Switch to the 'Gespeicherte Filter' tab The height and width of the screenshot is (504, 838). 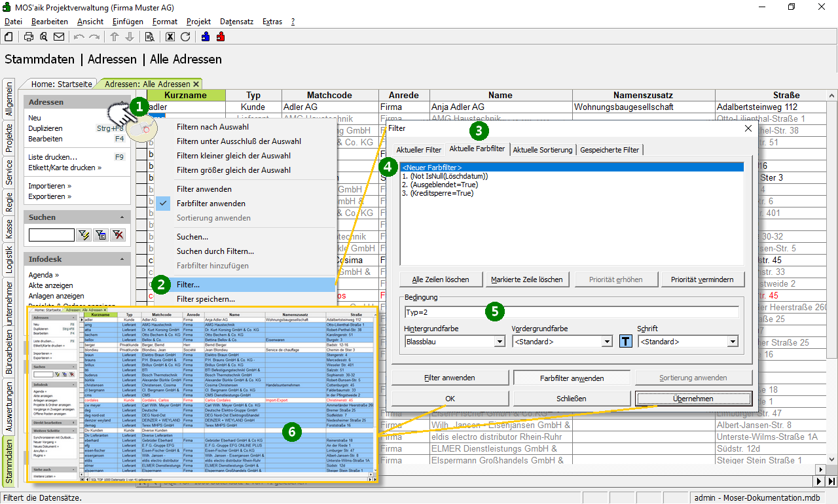[x=609, y=150]
